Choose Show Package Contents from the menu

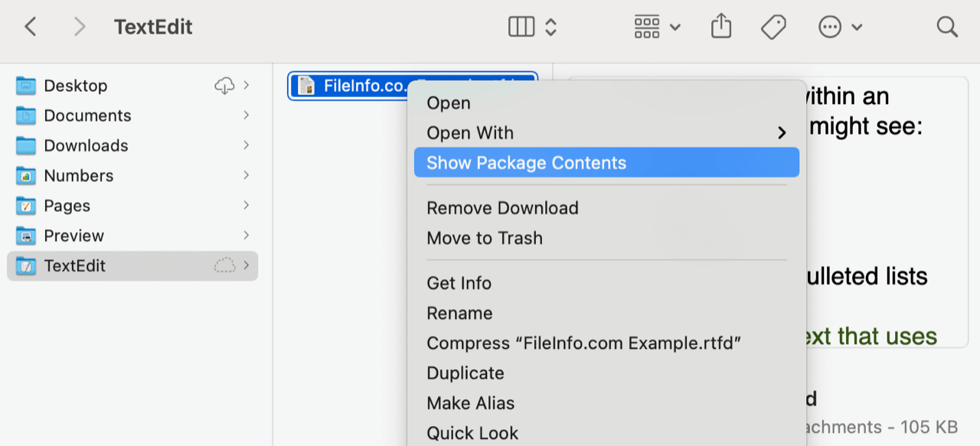point(526,162)
